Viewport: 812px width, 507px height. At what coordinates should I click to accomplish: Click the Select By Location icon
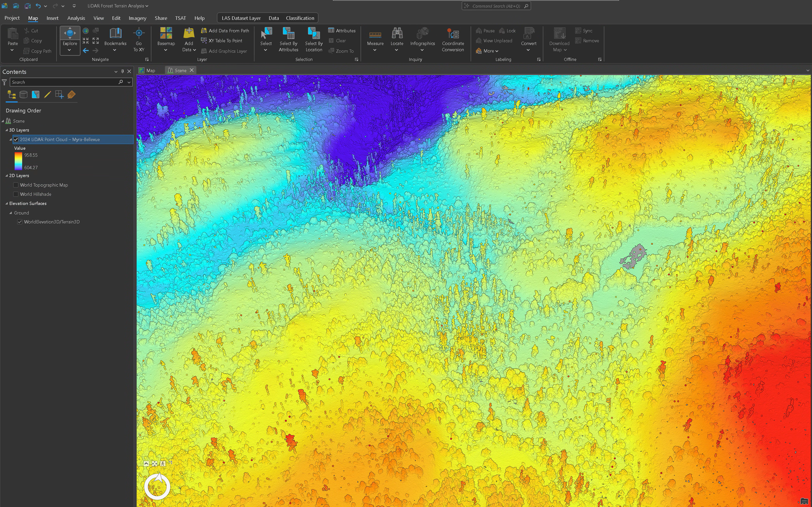[314, 33]
